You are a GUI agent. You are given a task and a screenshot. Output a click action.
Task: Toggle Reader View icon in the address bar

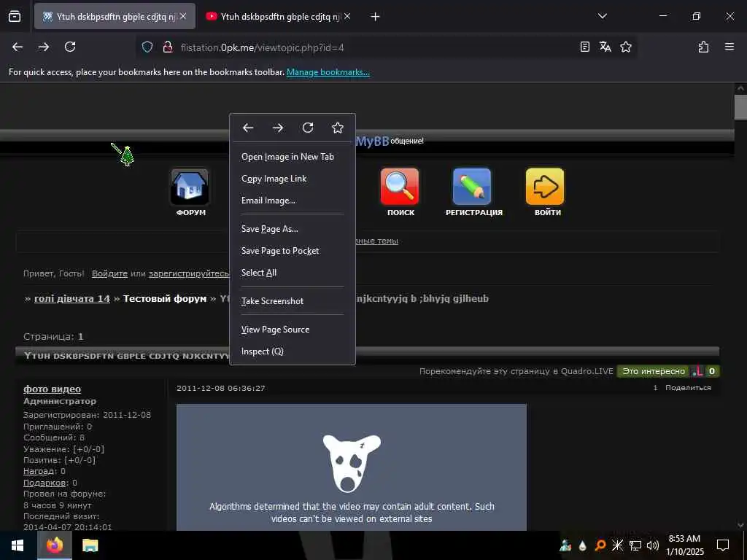click(x=585, y=47)
